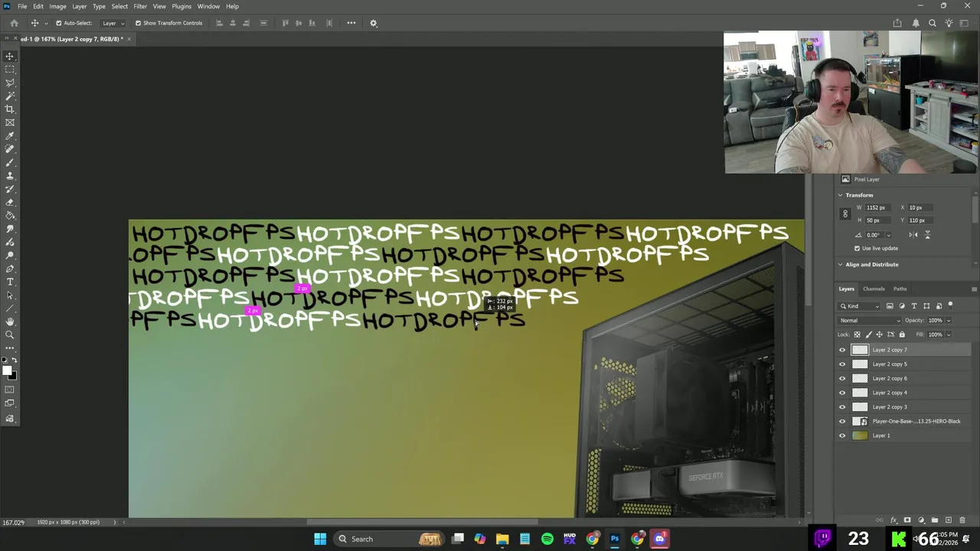Select the Clone Stamp tool
This screenshot has height=551, width=980.
click(x=10, y=176)
